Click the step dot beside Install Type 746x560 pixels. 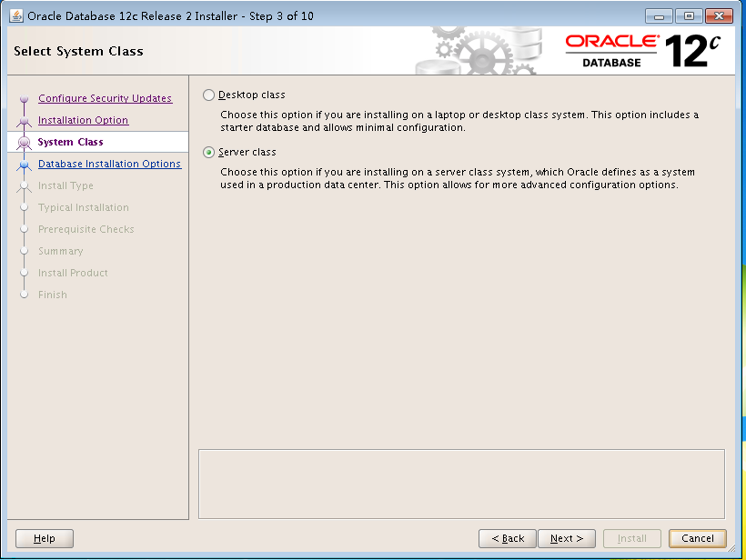point(23,185)
